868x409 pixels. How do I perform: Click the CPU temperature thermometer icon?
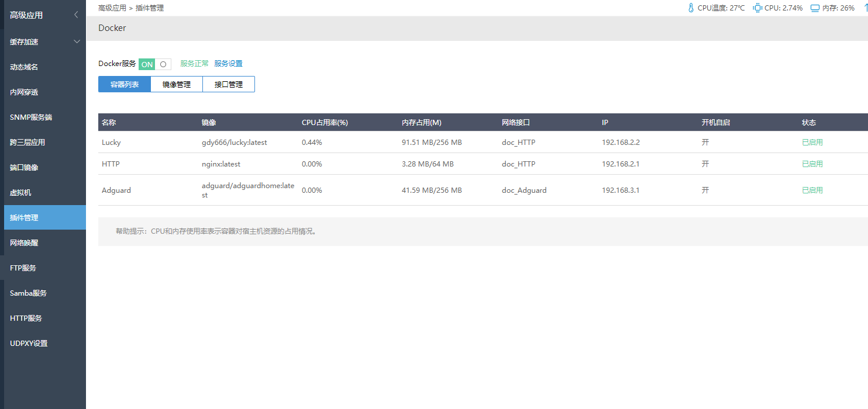[691, 8]
